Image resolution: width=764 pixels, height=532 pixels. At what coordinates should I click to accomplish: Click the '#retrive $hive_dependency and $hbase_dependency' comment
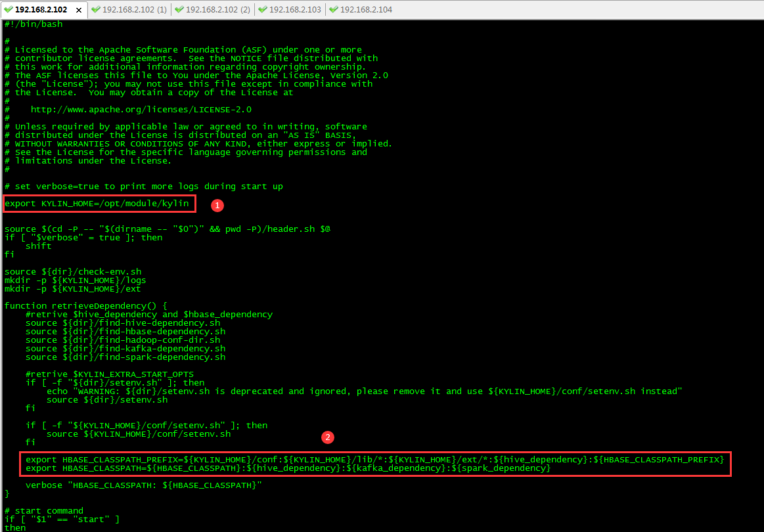pyautogui.click(x=149, y=314)
